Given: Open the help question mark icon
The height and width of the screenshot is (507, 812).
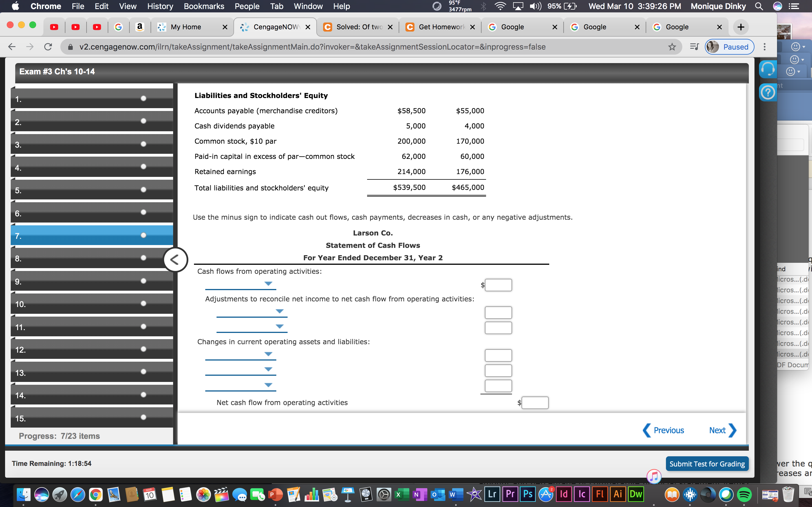Looking at the screenshot, I should tap(768, 92).
